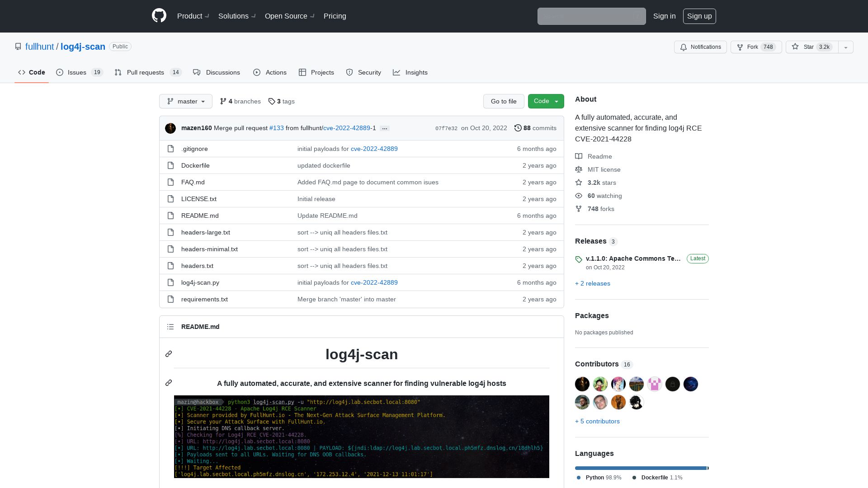Click the file icon for FAQ.md

pos(170,182)
